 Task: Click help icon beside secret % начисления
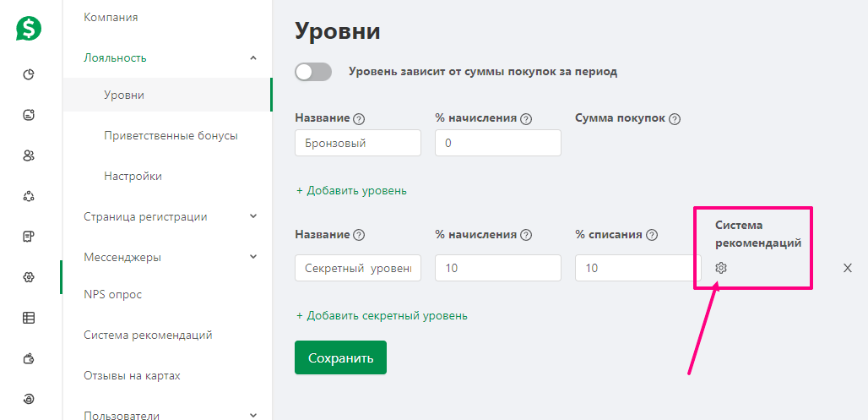click(526, 235)
